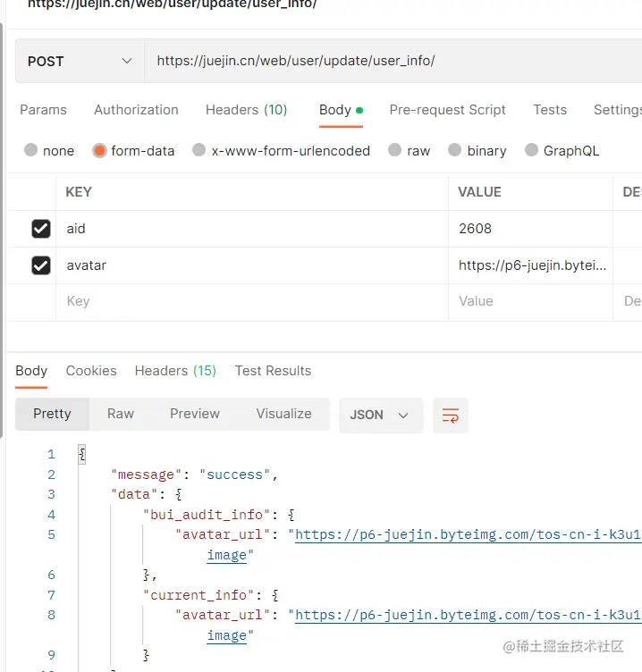This screenshot has width=642, height=672.
Task: Switch response view to Raw
Action: point(121,414)
